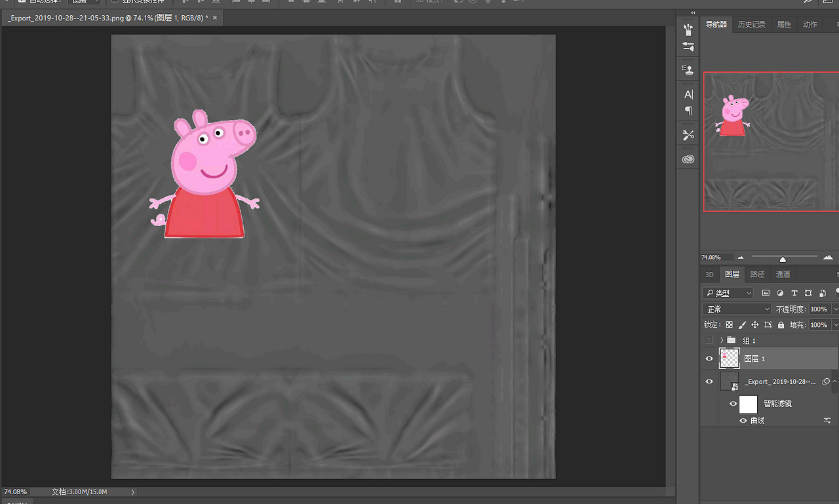This screenshot has height=504, width=839.
Task: Click the 不透明度 opacity value field
Action: click(818, 309)
